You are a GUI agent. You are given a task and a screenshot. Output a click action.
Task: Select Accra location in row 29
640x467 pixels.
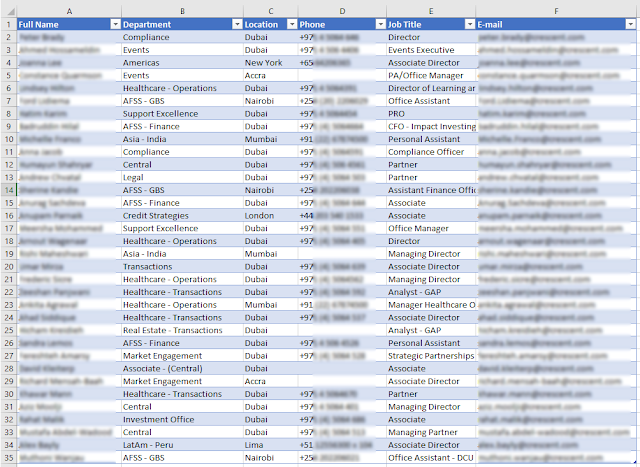pos(271,381)
